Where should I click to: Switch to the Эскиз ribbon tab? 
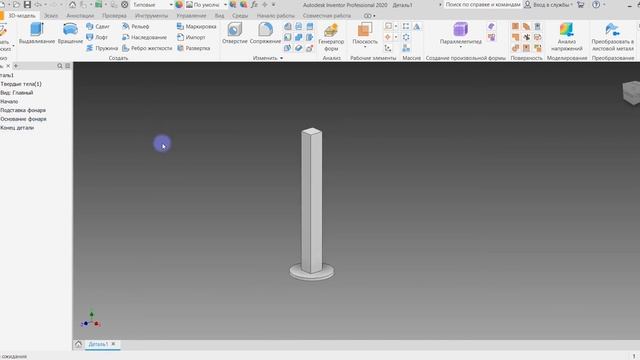(x=51, y=16)
